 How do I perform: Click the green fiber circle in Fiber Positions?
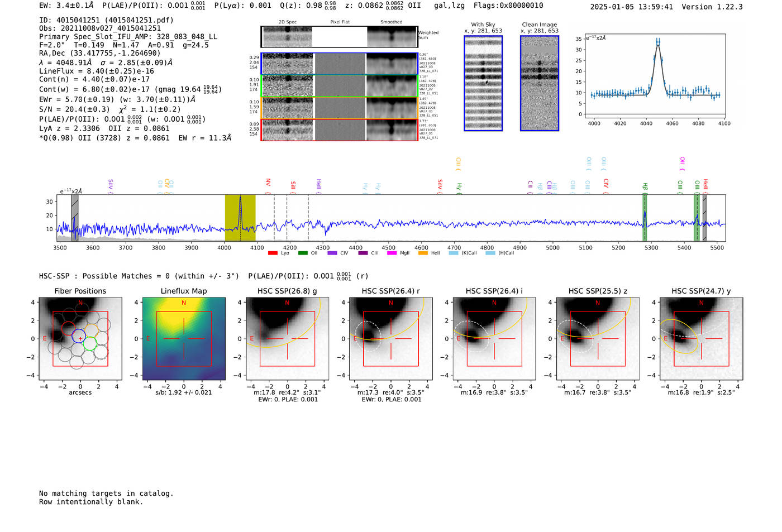(x=89, y=343)
